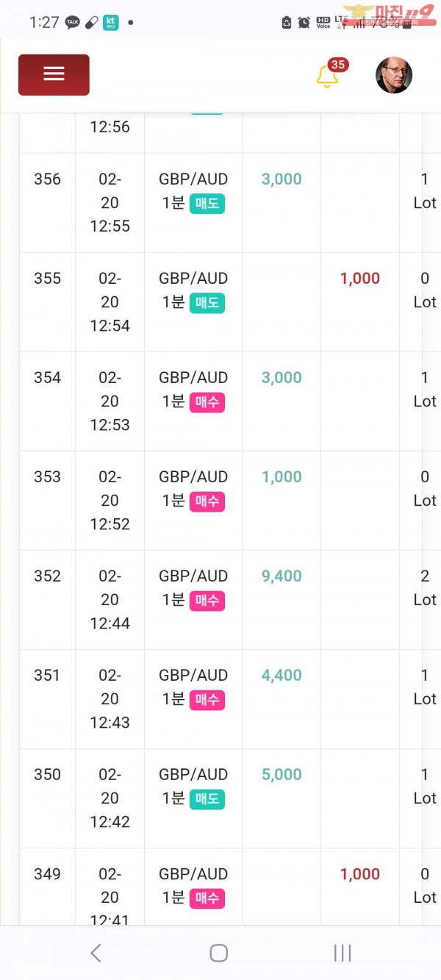Select the 9,400 profit amount
The height and width of the screenshot is (980, 441).
(x=282, y=576)
